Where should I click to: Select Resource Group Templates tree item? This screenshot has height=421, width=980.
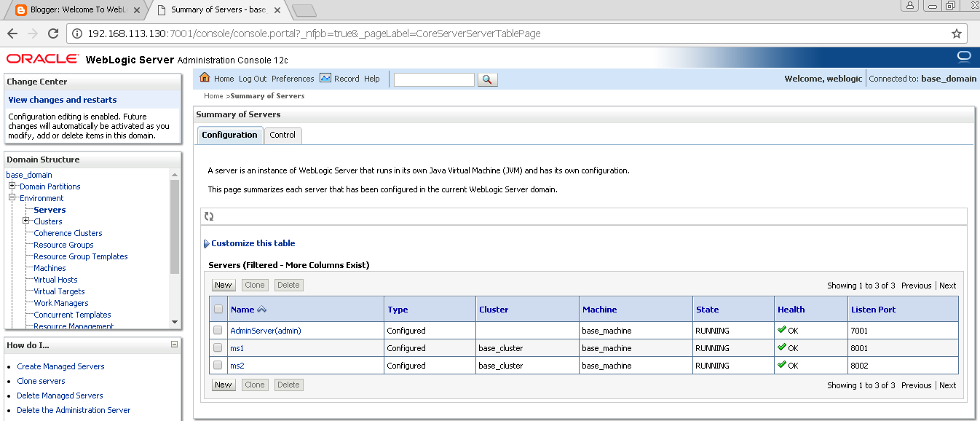(x=81, y=256)
